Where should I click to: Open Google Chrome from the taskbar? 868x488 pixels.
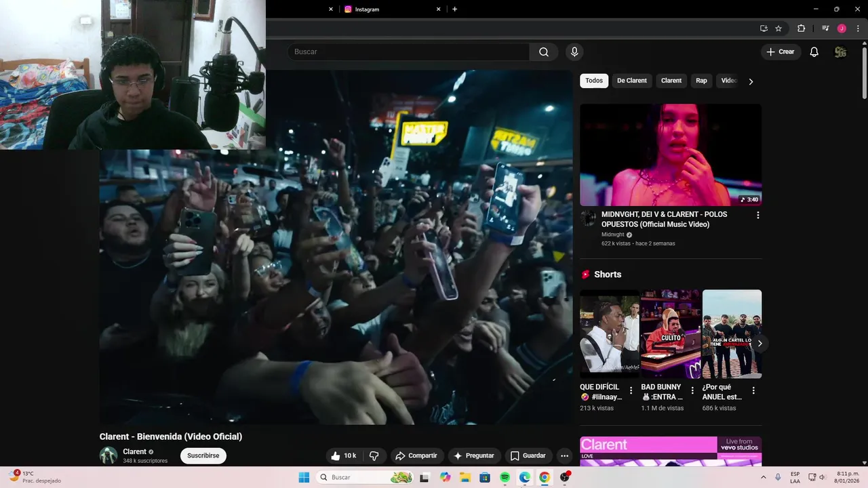tap(545, 477)
